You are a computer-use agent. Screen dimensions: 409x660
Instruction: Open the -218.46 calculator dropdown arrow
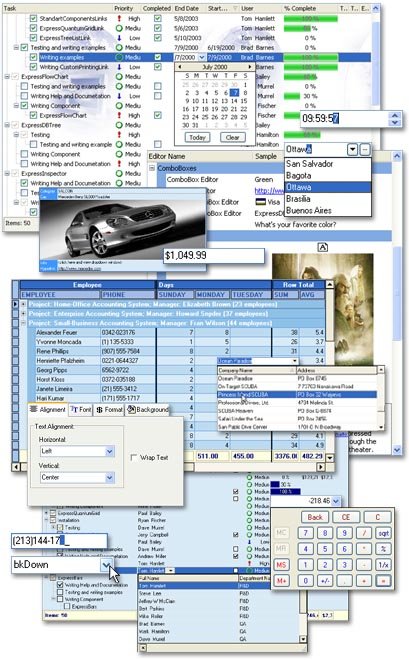(336, 501)
